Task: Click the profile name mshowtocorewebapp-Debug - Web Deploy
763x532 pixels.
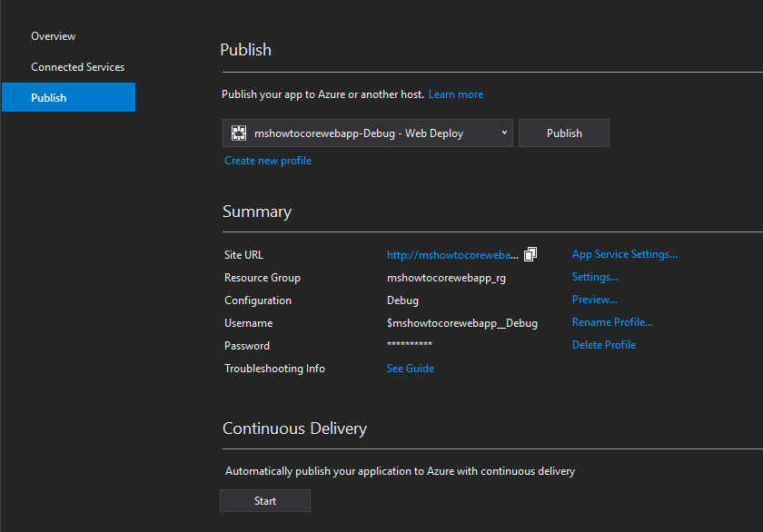Action: [x=359, y=133]
